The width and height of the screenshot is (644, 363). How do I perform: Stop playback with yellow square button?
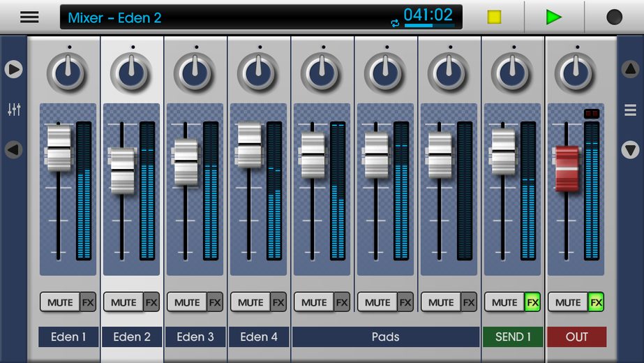pyautogui.click(x=494, y=17)
